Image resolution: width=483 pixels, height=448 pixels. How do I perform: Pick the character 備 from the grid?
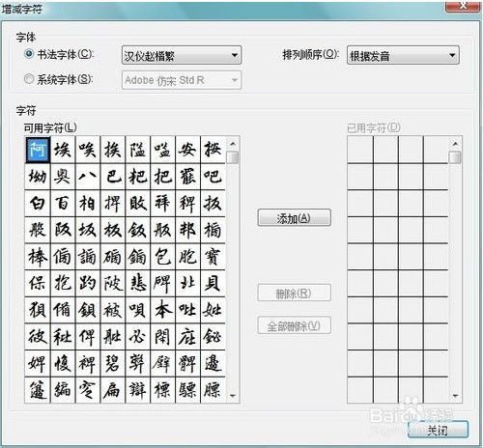tap(63, 310)
